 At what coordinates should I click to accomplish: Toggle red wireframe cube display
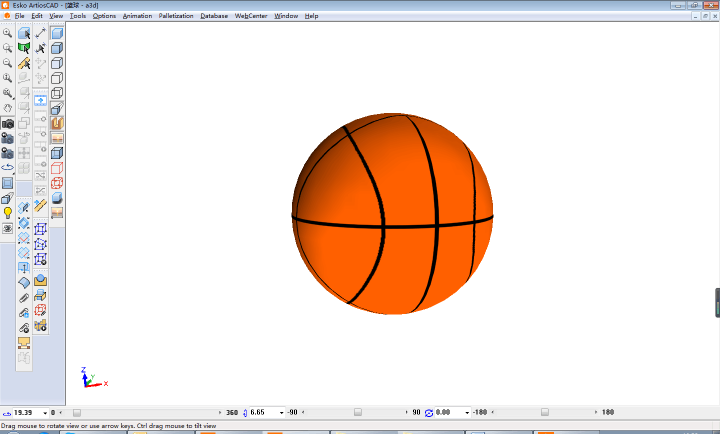[x=57, y=168]
